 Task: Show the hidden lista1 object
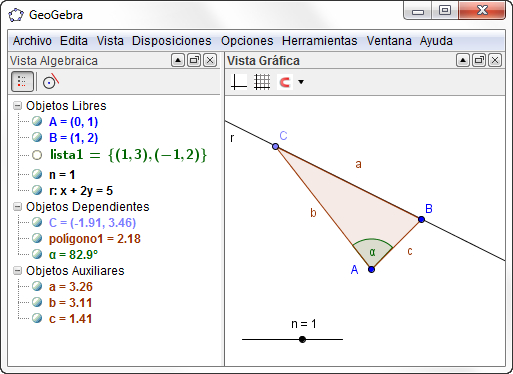37,155
